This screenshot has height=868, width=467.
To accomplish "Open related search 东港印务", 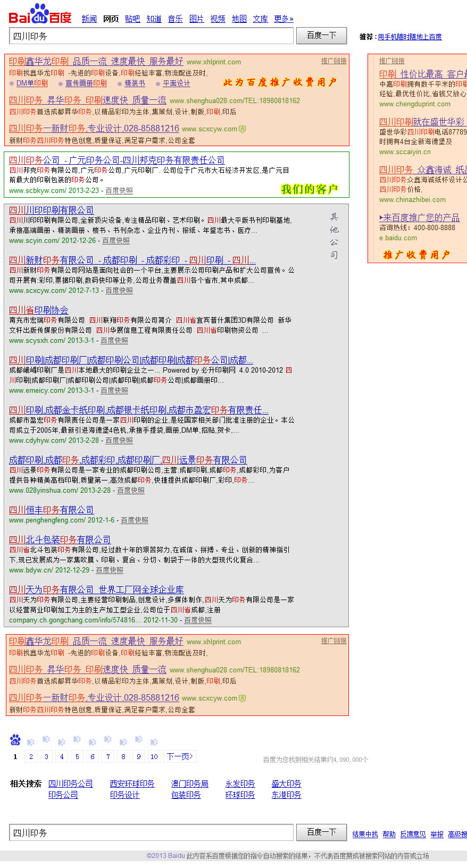I will [x=287, y=795].
